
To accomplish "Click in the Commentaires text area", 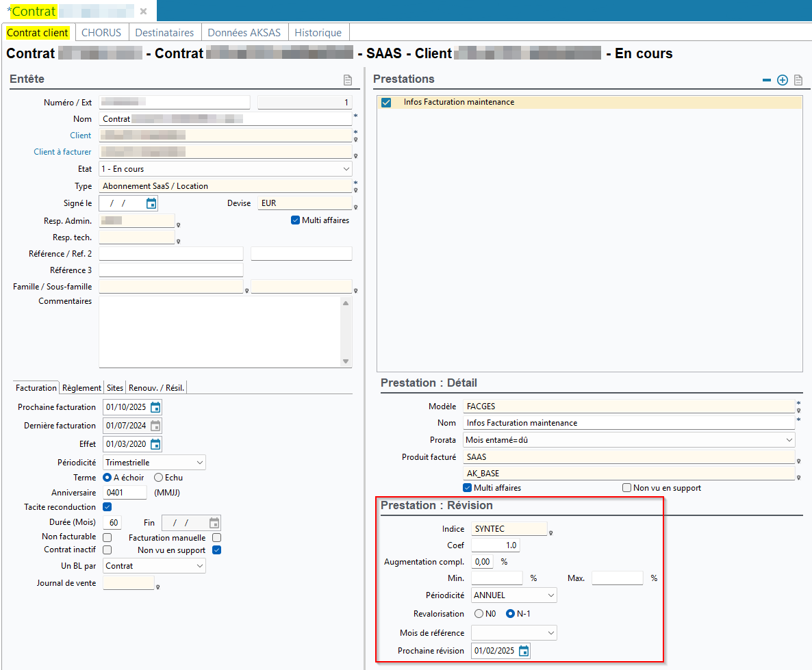I will (x=219, y=331).
